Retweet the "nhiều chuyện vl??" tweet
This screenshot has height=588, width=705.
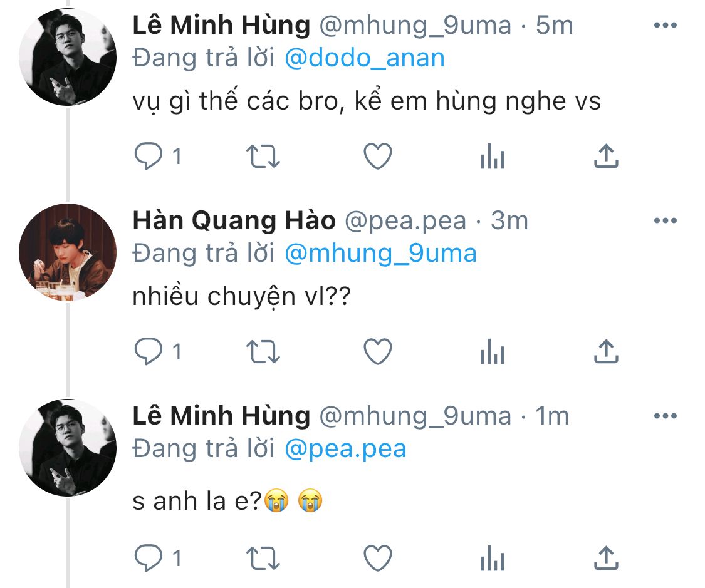263,352
